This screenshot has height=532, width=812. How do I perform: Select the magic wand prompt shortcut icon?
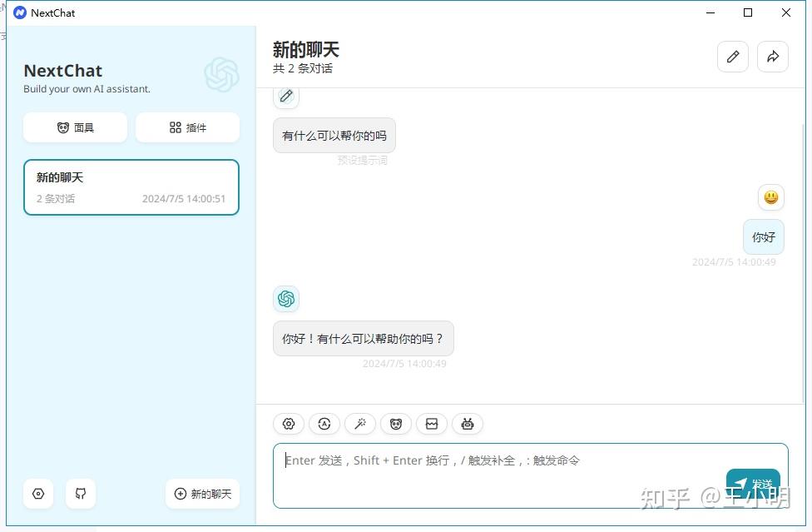click(x=359, y=424)
